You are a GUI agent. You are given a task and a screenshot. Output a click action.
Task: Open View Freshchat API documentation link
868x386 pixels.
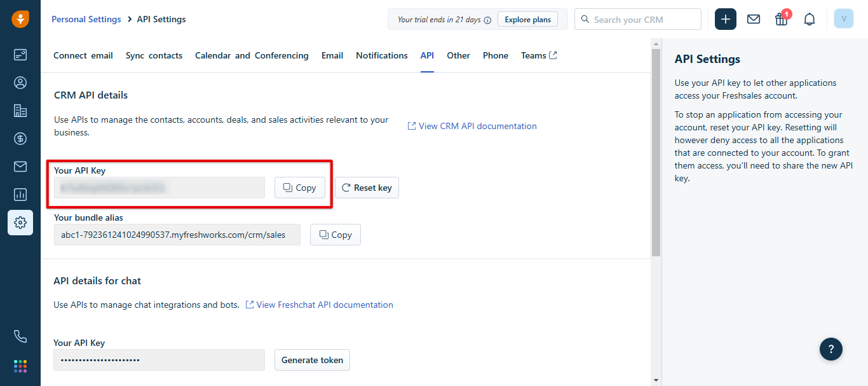click(320, 305)
